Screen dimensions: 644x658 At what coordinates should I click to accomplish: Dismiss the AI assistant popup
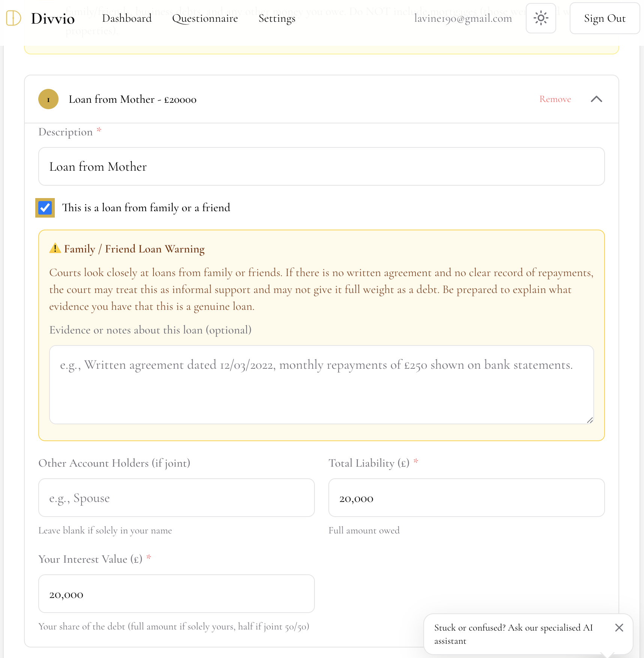619,628
